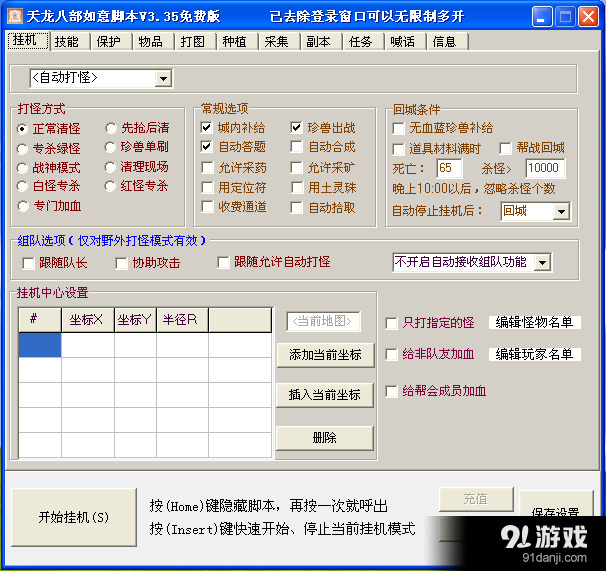Enable 跟随队长 checkbox
The width and height of the screenshot is (606, 571).
pyautogui.click(x=28, y=264)
